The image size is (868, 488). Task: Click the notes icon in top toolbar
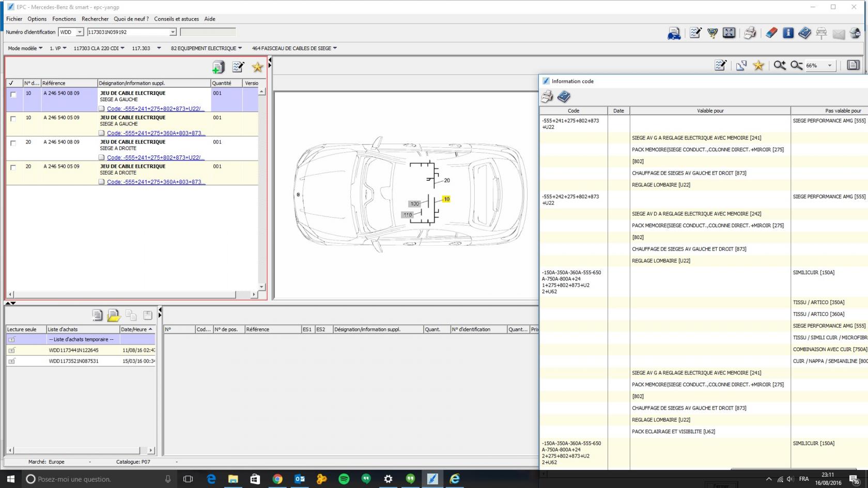[x=695, y=33]
